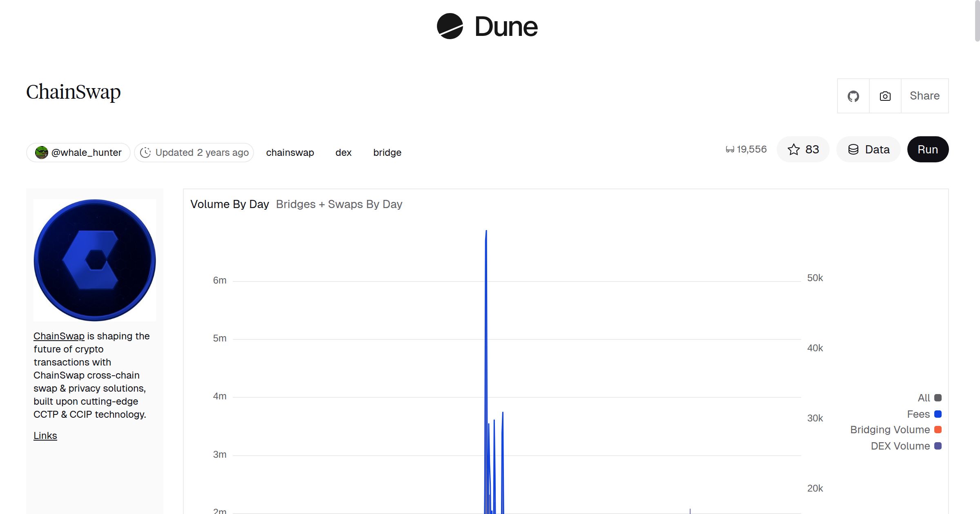This screenshot has width=980, height=514.
Task: Click the blue Fees color swatch in legend
Action: [x=938, y=414]
